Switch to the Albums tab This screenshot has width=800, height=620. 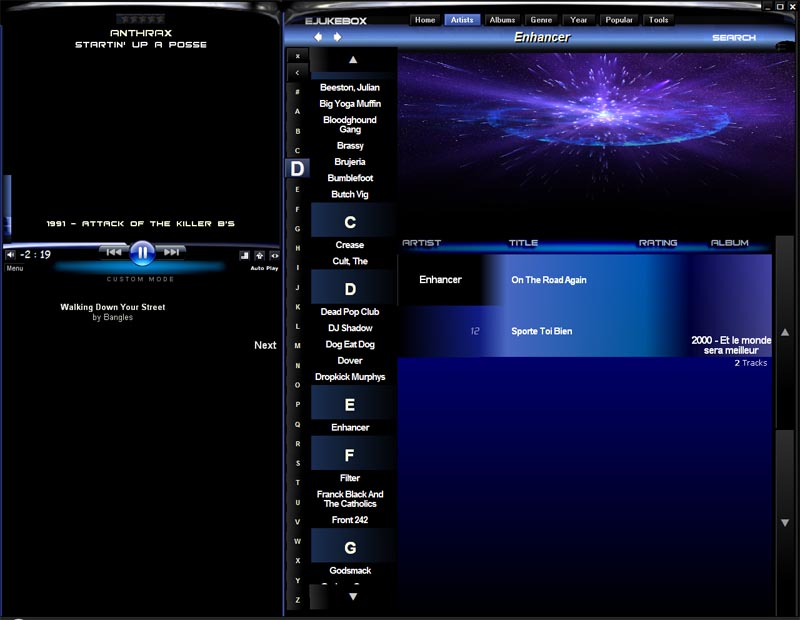tap(502, 20)
